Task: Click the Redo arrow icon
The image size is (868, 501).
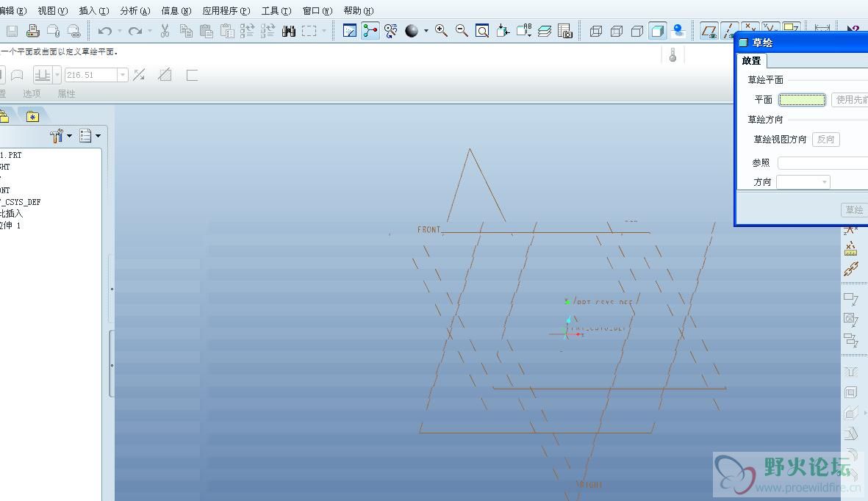Action: (135, 31)
